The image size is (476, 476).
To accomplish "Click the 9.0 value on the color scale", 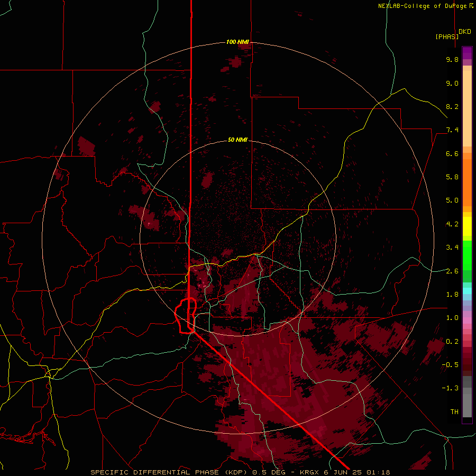I will [x=452, y=83].
